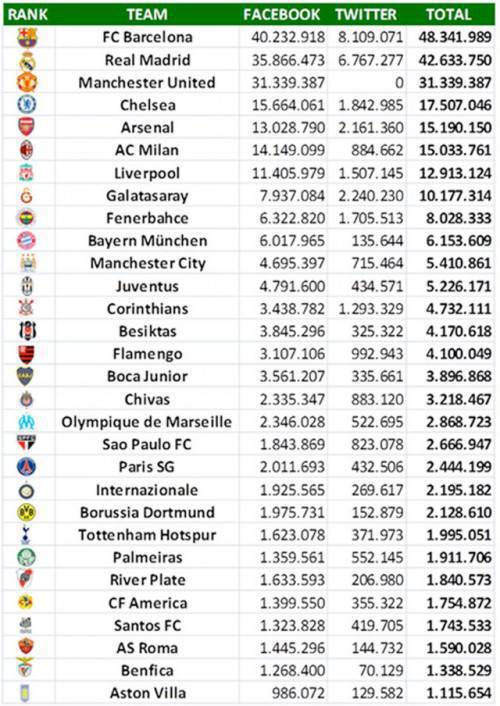
Task: Select the TWITTER column header
Action: pyautogui.click(x=366, y=14)
